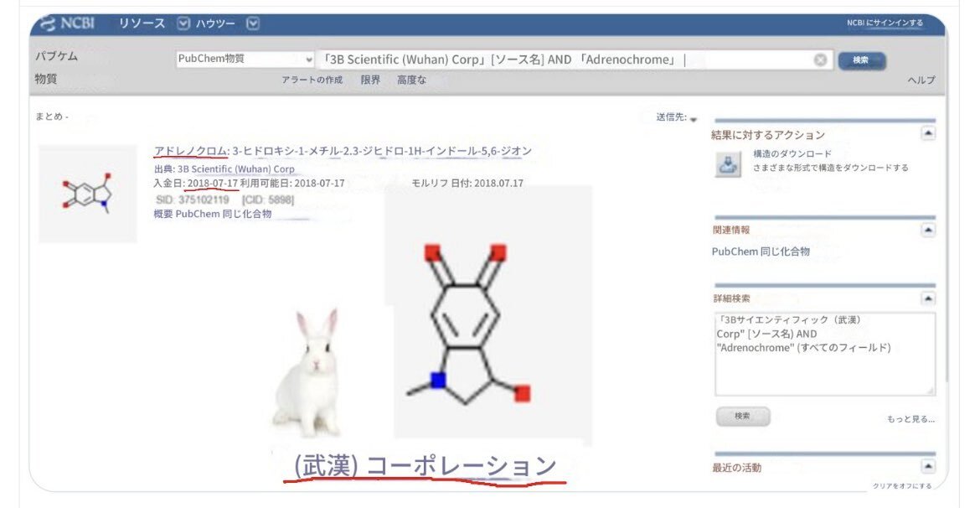Click the adrenochrome structure thumbnail
The height and width of the screenshot is (508, 980).
[x=88, y=194]
